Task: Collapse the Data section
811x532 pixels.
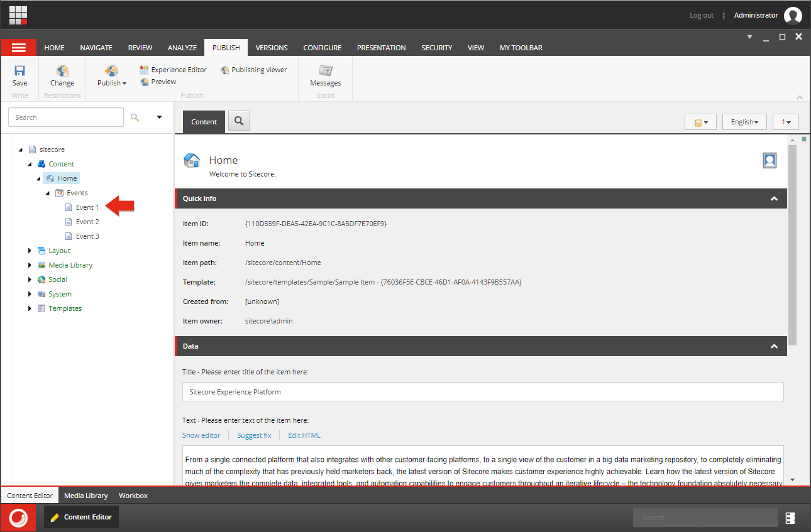Action: [774, 346]
